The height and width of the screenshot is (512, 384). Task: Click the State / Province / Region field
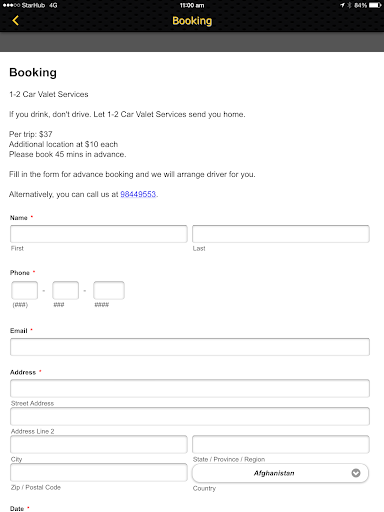pyautogui.click(x=281, y=444)
